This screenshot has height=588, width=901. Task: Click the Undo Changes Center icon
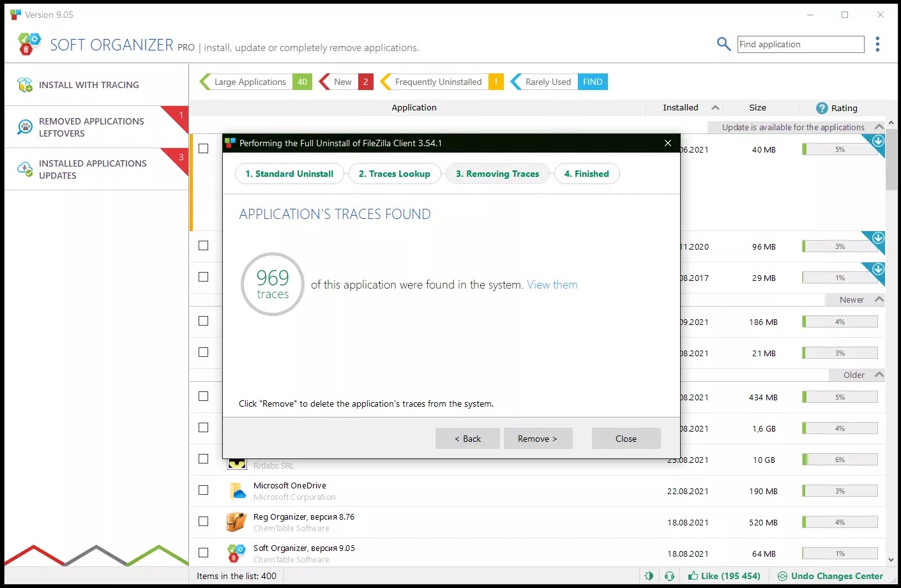782,576
